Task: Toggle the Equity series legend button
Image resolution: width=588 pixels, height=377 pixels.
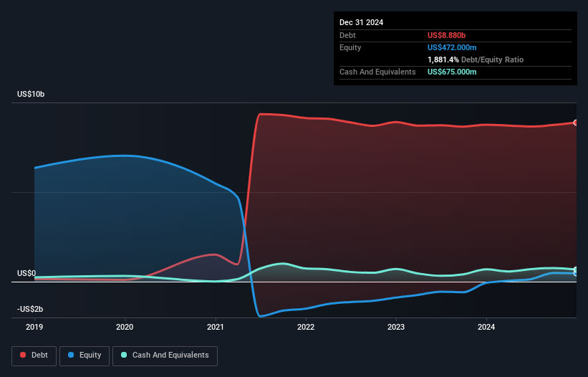Action: click(x=85, y=355)
